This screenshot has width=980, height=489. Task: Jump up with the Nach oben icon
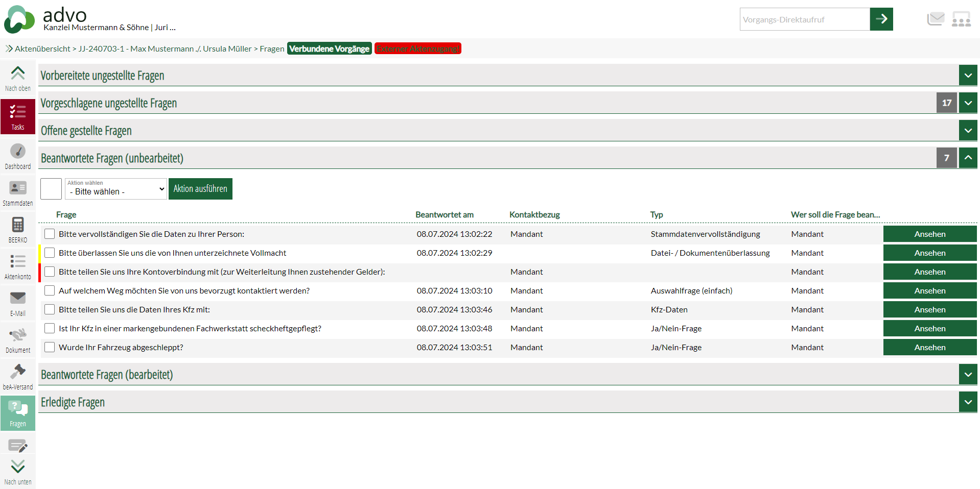point(18,78)
